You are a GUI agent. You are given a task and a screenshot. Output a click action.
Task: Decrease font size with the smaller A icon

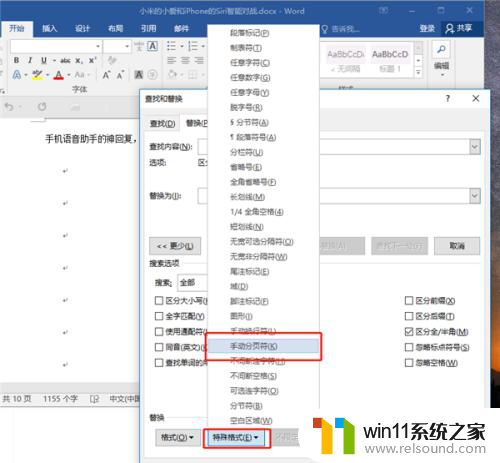(x=120, y=75)
